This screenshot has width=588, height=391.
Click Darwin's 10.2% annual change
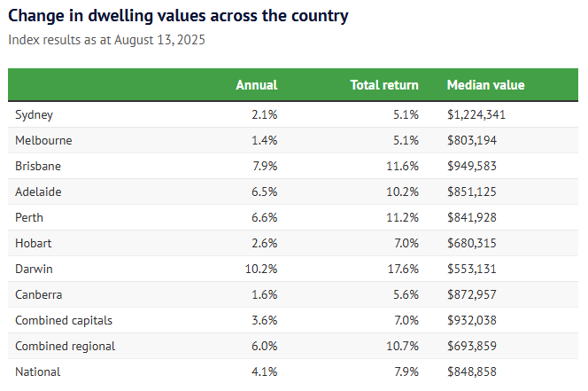click(x=261, y=269)
